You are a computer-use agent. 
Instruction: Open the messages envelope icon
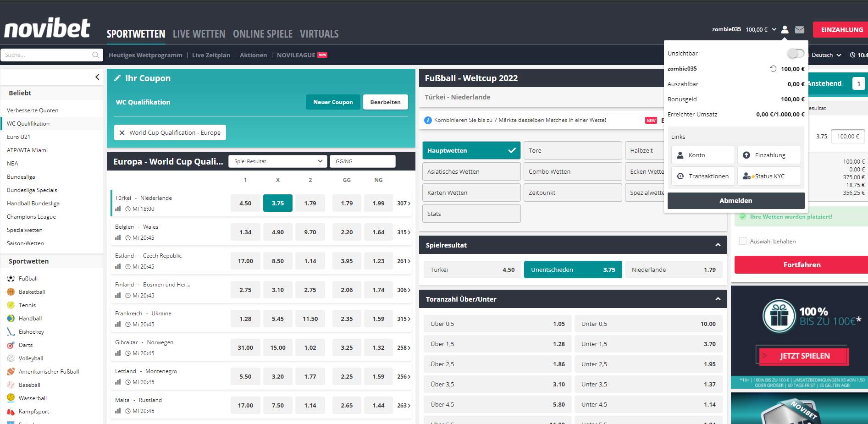click(800, 29)
